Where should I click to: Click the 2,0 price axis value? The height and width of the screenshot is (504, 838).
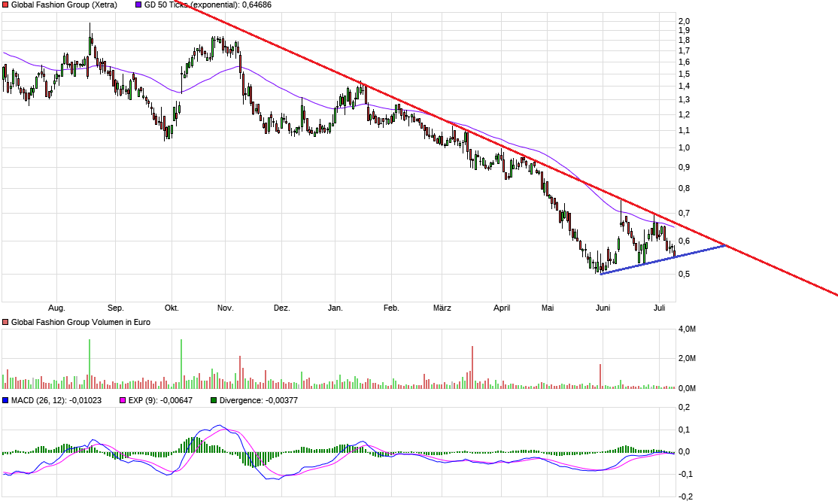(684, 21)
